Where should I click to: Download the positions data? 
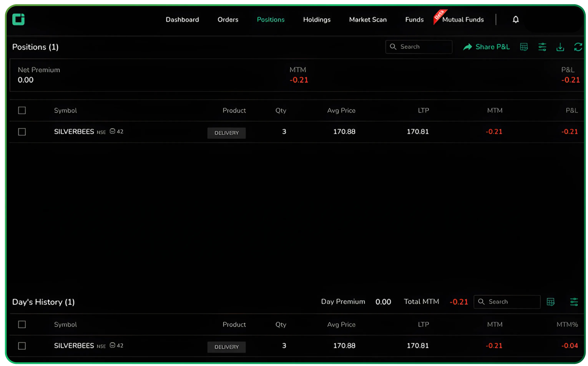[560, 47]
